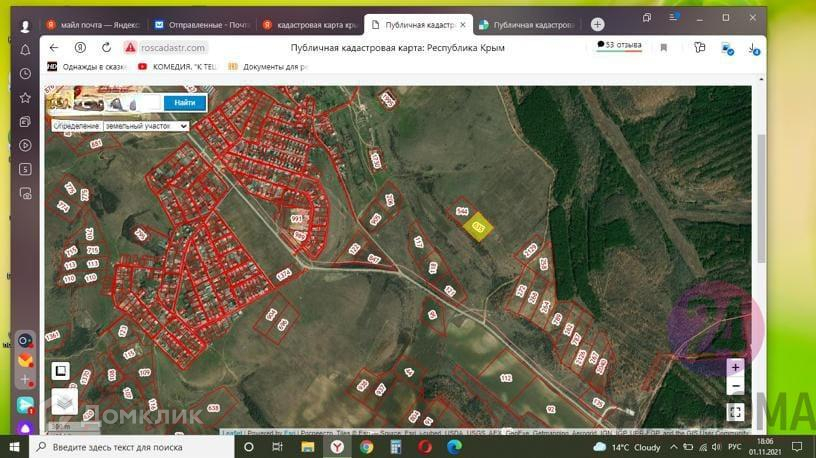816x458 pixels.
Task: Open Yandex Mail icon in sidebar
Action: click(x=25, y=360)
